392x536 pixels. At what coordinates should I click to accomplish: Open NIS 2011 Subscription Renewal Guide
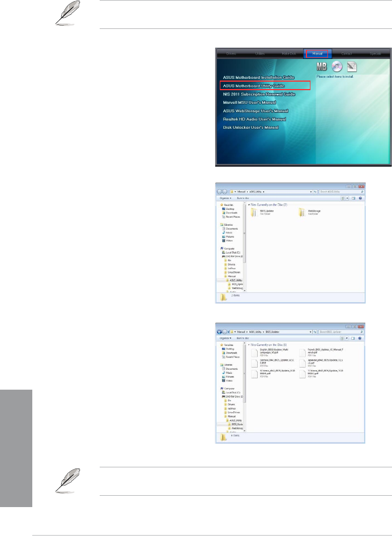point(259,94)
